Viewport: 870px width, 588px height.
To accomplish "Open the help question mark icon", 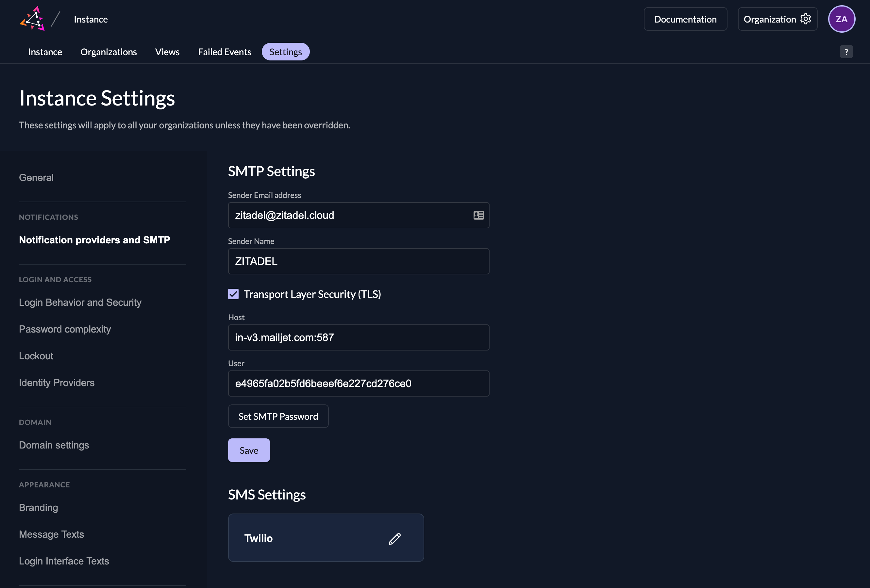I will coord(846,52).
